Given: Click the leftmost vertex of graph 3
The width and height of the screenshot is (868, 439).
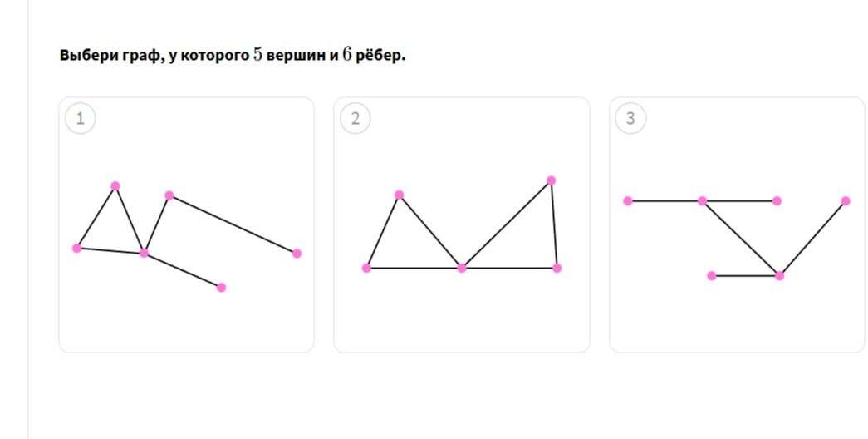Looking at the screenshot, I should pyautogui.click(x=628, y=200).
